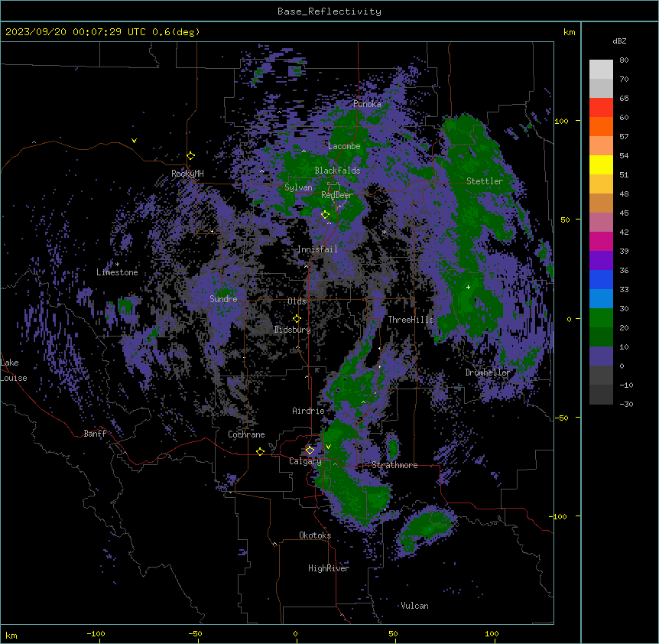
Task: Click the Sylvan city label
Action: tap(298, 187)
